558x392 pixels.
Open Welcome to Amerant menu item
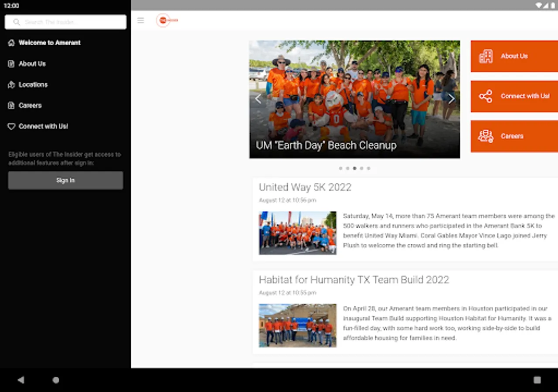tap(65, 43)
